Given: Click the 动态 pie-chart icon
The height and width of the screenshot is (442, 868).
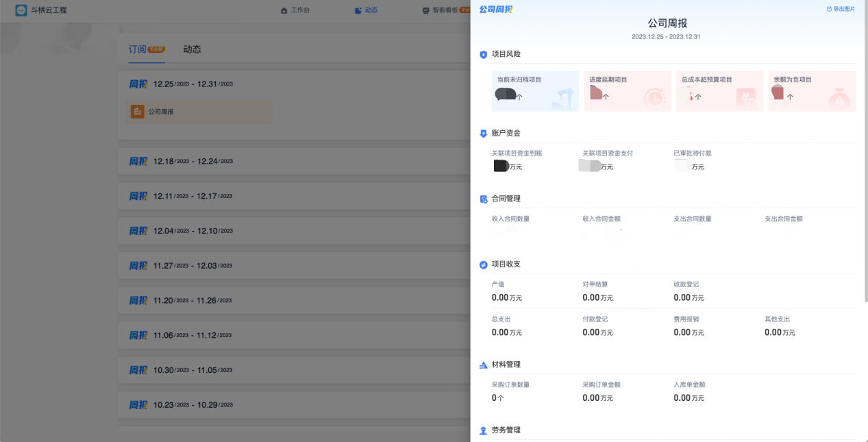Looking at the screenshot, I should point(357,10).
